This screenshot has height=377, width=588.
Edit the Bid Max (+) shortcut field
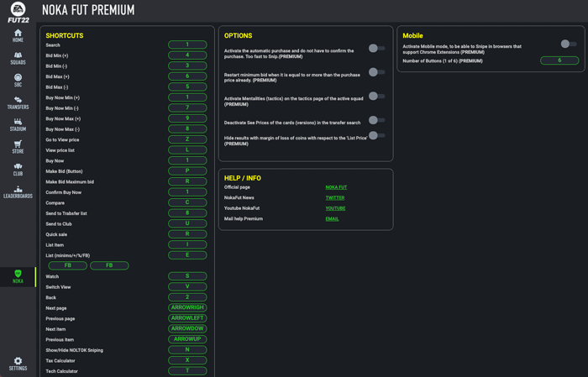point(187,76)
